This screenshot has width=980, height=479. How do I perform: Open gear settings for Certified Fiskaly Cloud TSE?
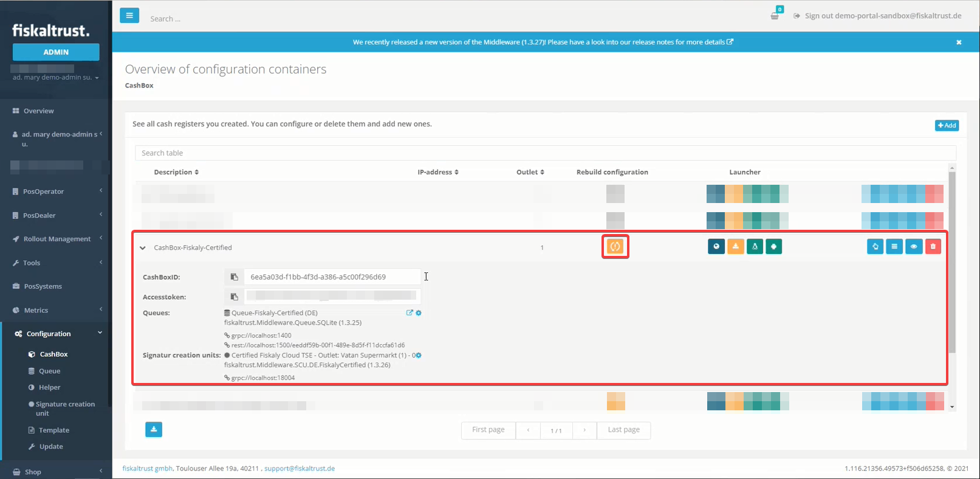click(x=419, y=356)
